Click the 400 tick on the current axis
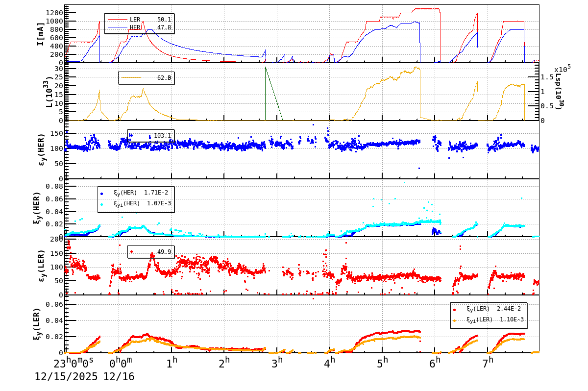 point(56,46)
